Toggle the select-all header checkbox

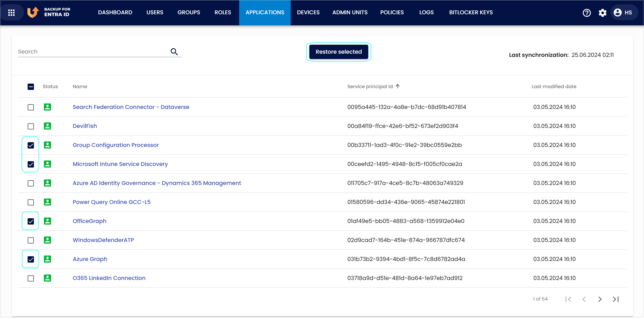(31, 87)
